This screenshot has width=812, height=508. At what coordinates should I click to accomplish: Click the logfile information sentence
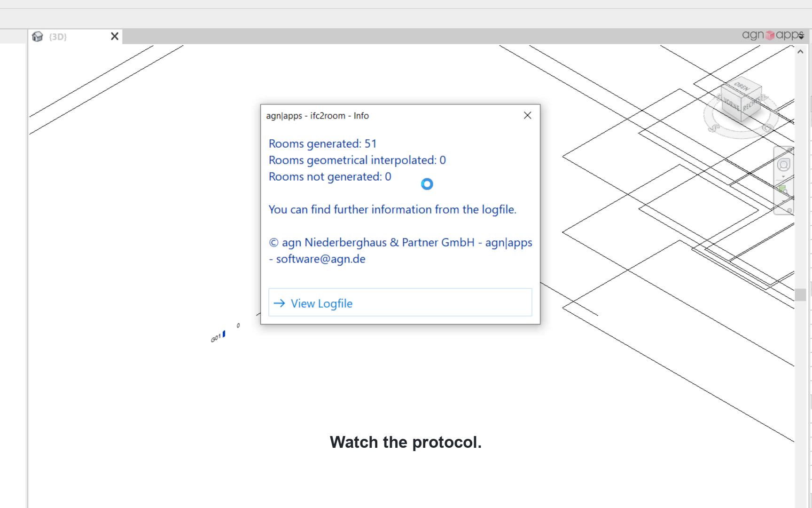coord(392,210)
